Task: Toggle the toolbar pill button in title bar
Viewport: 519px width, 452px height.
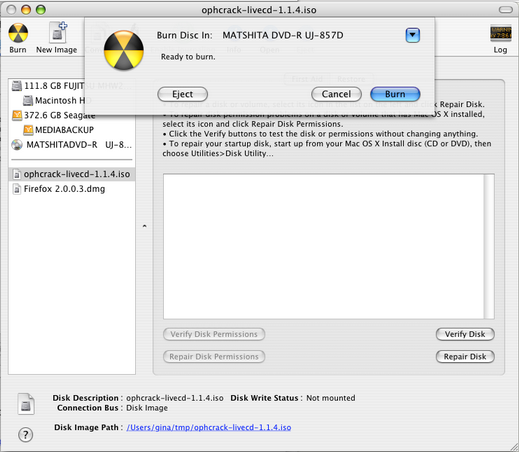Action: (x=506, y=10)
